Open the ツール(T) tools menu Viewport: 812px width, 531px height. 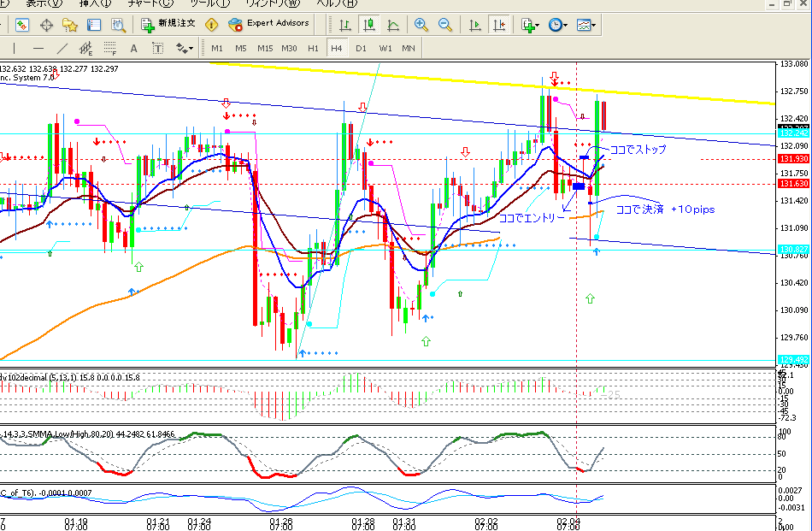click(210, 3)
